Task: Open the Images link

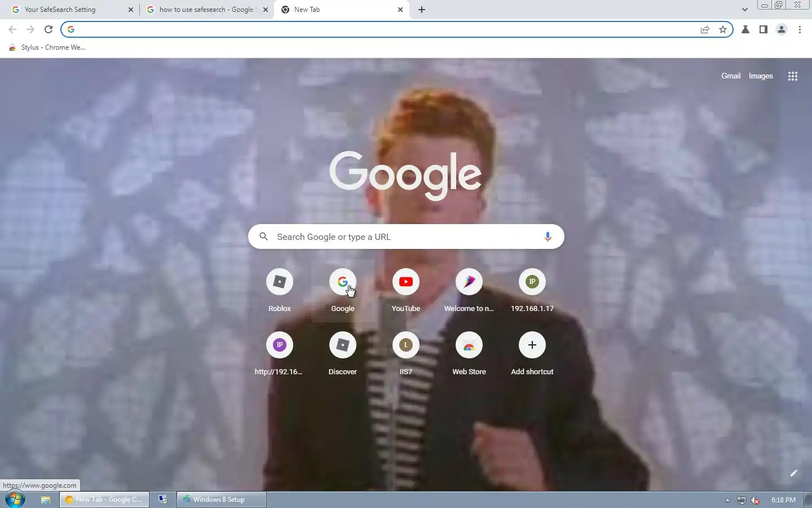Action: coord(761,76)
